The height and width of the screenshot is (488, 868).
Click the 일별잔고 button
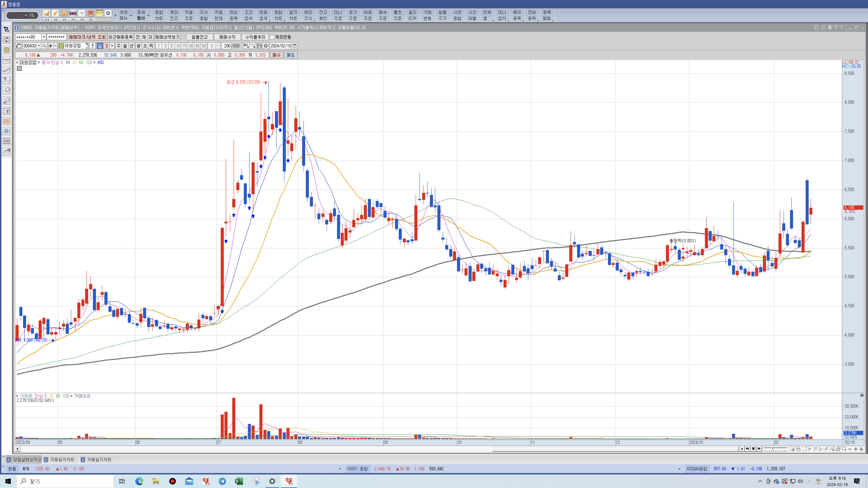point(200,37)
